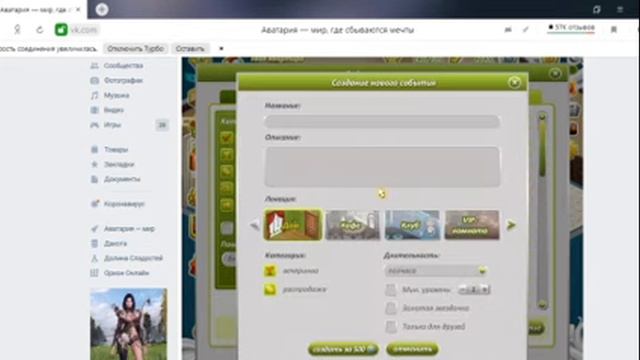Click the Игры notification badge 28
The height and width of the screenshot is (360, 640).
[x=162, y=125]
